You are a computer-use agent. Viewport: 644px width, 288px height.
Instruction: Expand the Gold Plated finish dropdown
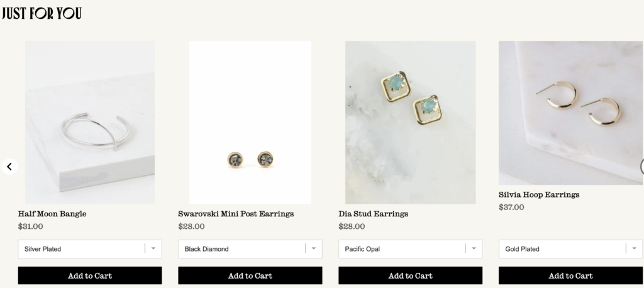click(x=571, y=249)
